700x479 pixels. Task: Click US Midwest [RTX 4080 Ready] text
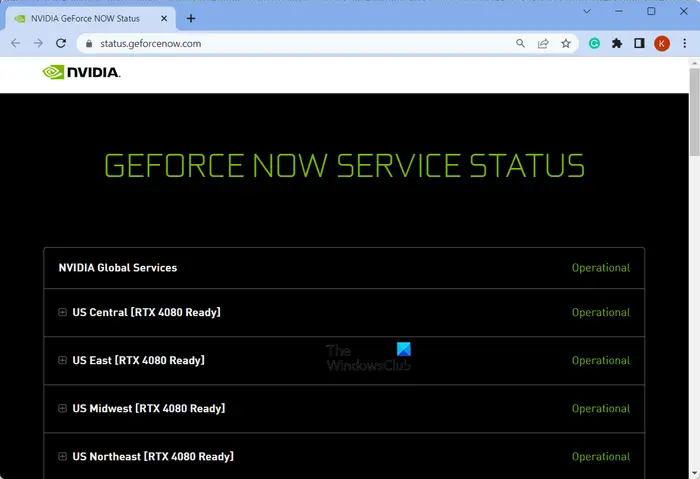click(x=149, y=408)
